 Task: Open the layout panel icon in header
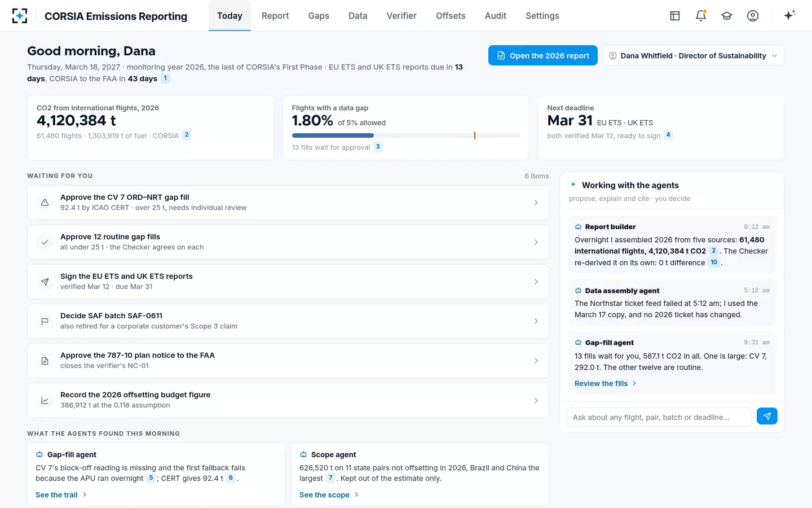675,16
